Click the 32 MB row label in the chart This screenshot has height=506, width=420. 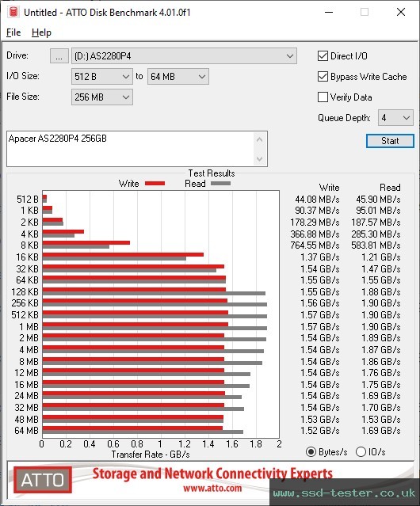click(x=26, y=408)
